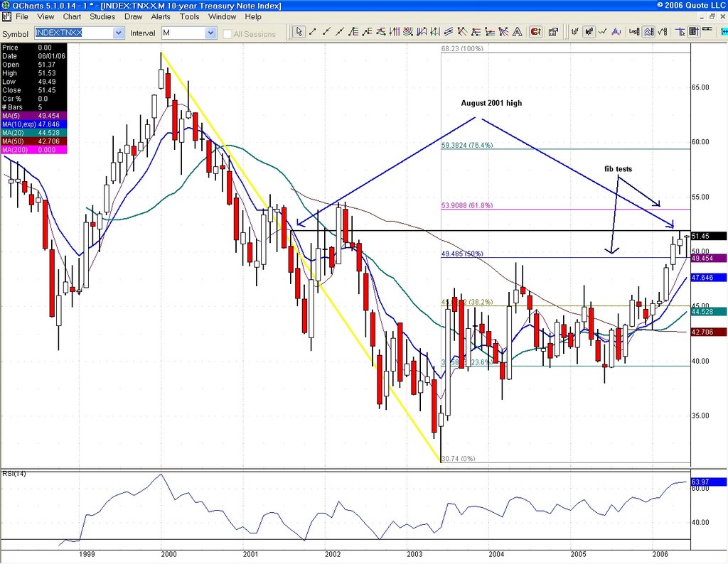Screen dimensions: 728x564
Task: Click the 49.485 (50%) Fibonacci label
Action: tap(462, 254)
